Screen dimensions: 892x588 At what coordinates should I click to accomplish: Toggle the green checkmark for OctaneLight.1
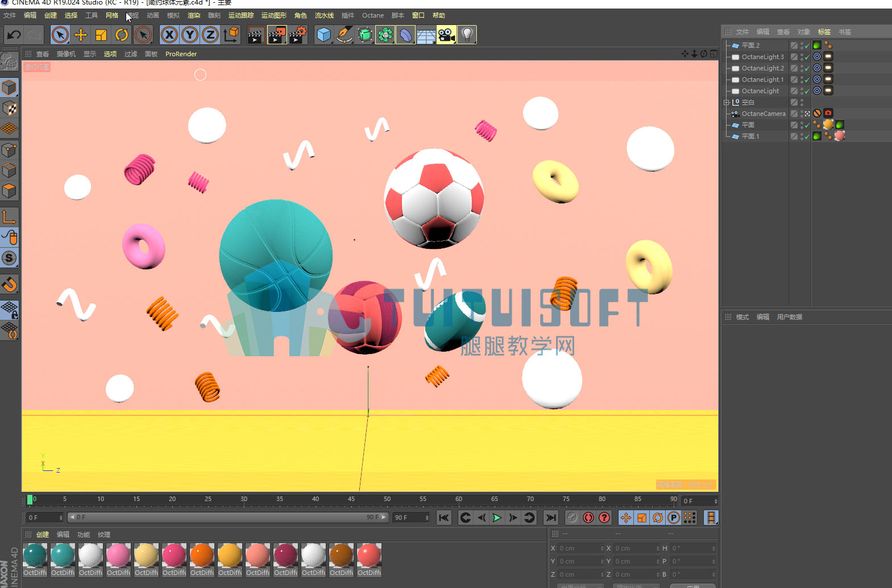point(807,80)
